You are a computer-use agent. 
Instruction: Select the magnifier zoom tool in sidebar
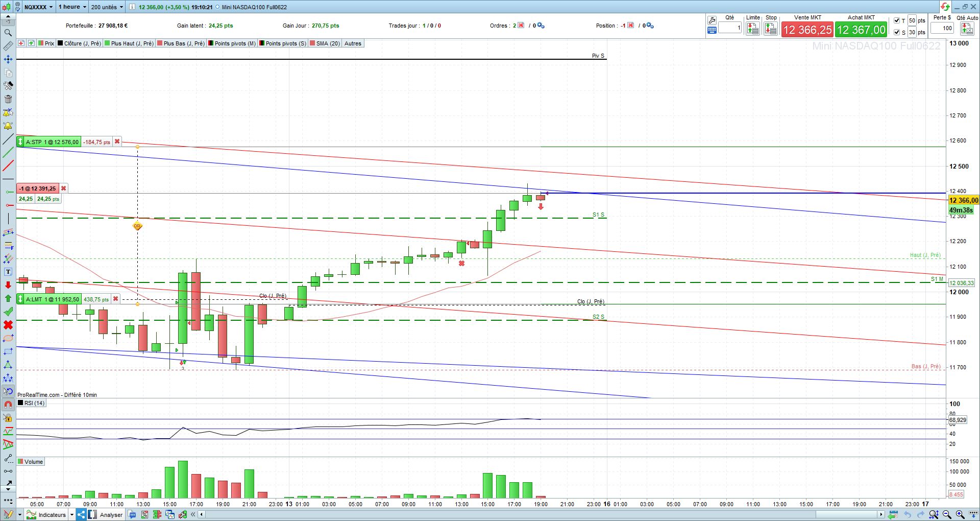point(8,33)
